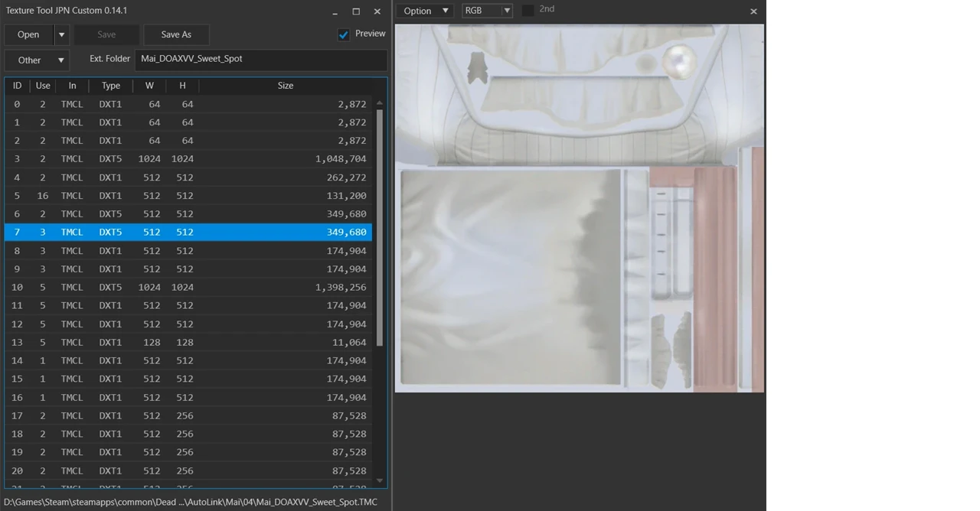Select texture row with ID 18
This screenshot has height=511, width=980.
click(188, 435)
